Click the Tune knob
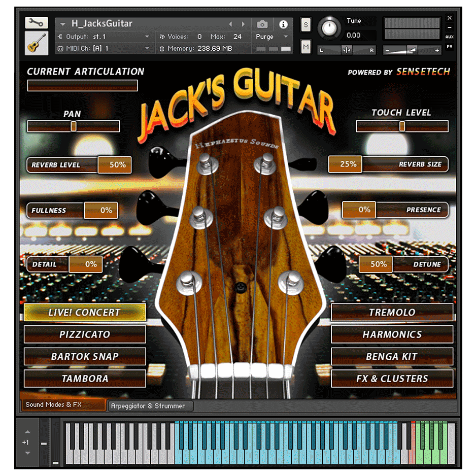The image size is (476, 476). tap(329, 28)
